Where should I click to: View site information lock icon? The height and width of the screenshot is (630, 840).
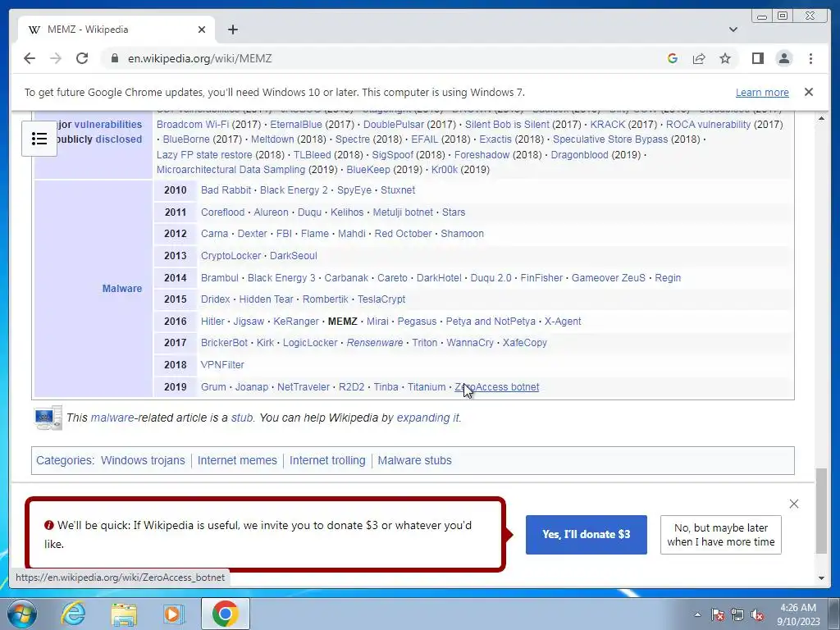pyautogui.click(x=114, y=58)
